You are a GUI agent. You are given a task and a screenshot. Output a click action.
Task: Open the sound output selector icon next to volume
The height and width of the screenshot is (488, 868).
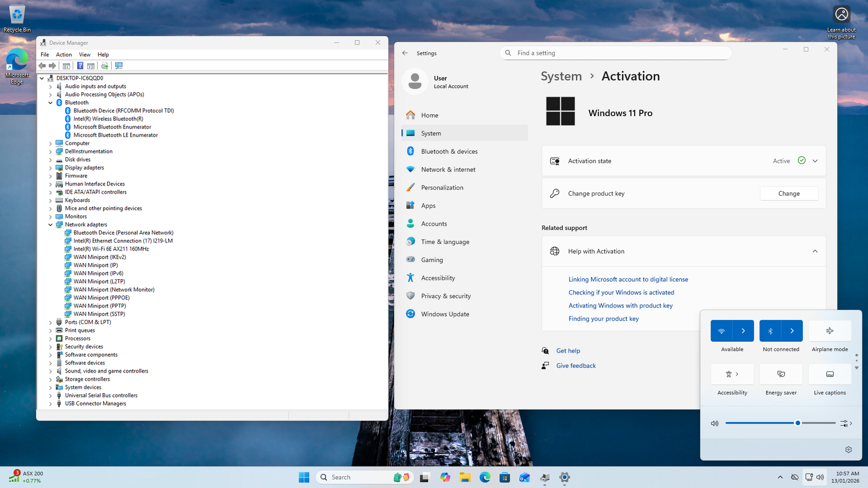846,423
